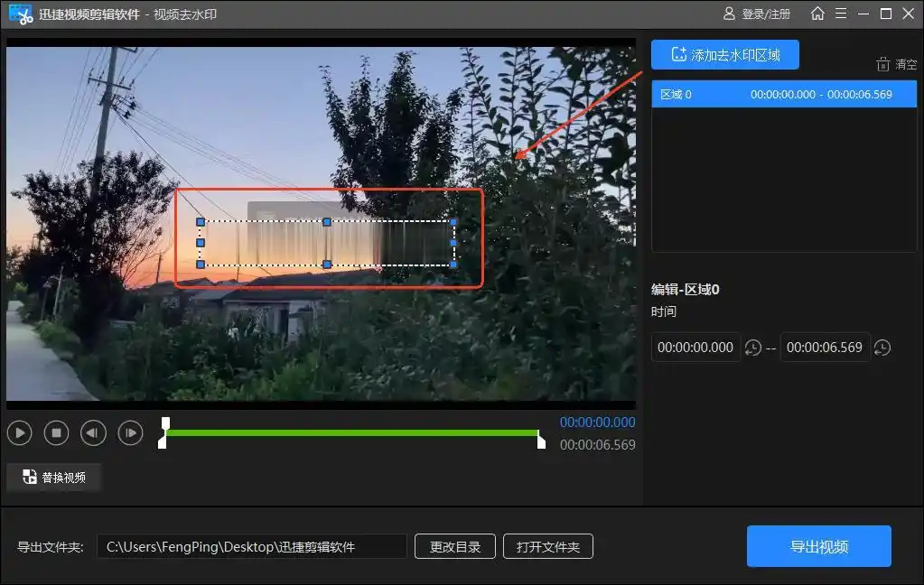Set end time to current position icon
Viewport: 924px width, 585px height.
[x=882, y=348]
